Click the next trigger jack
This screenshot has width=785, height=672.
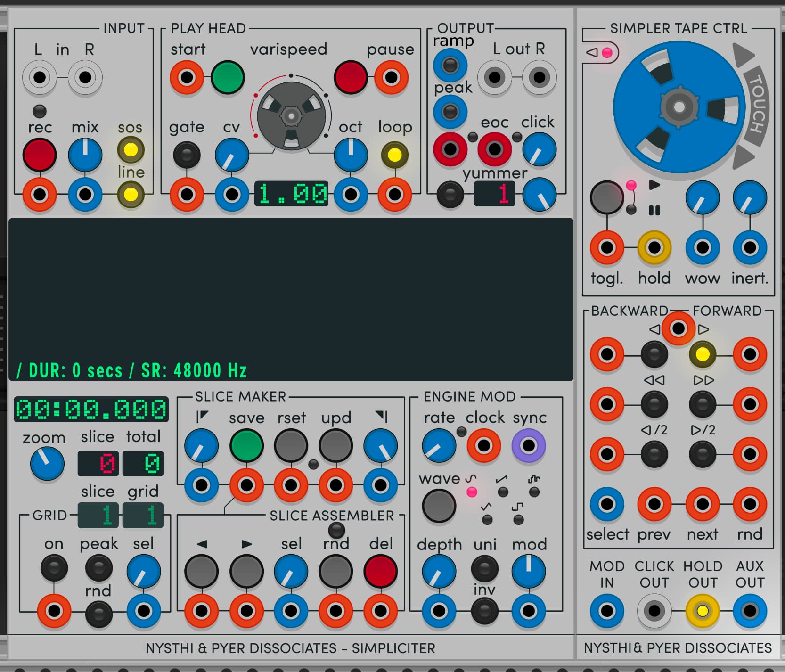703,504
